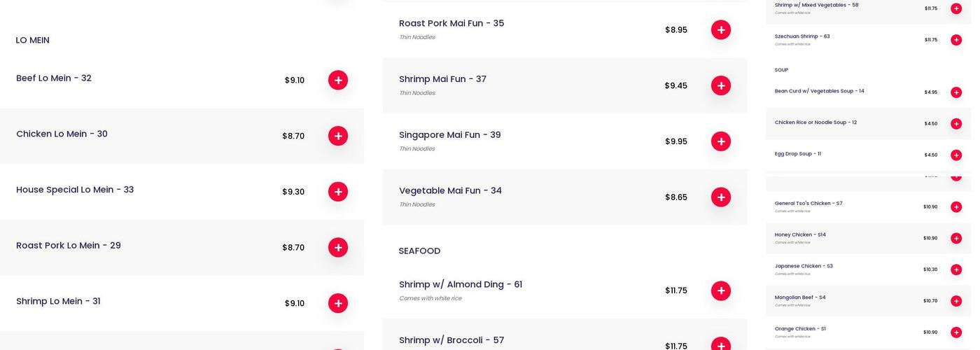Add Shrimp w/ Almond Ding to order

[x=721, y=290]
